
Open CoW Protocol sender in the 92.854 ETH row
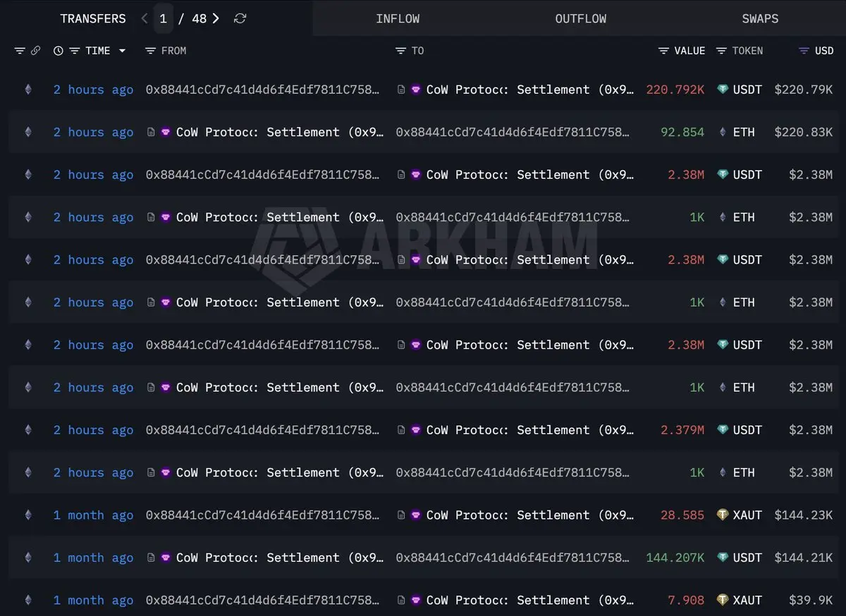(280, 132)
